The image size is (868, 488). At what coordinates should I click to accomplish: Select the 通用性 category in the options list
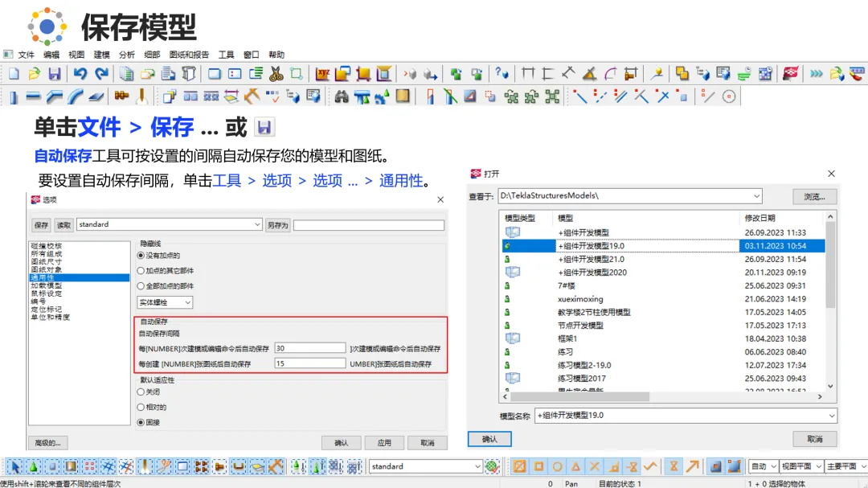point(80,277)
